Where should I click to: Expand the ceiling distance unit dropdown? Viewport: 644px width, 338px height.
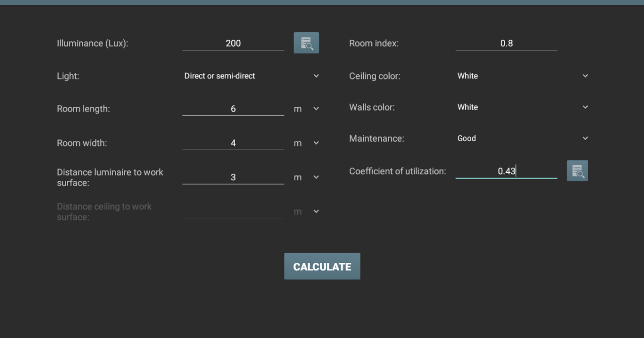click(x=316, y=211)
